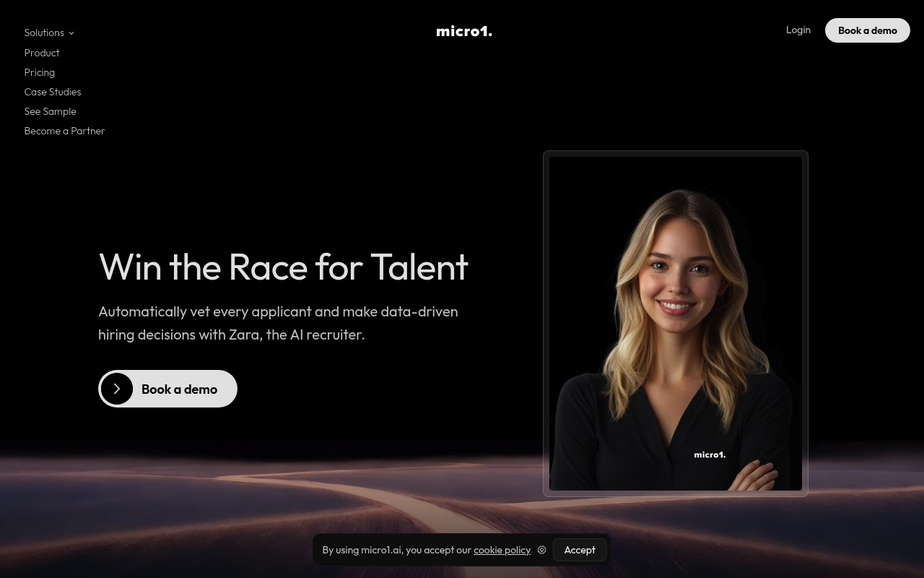Open Case Studies from the navigation
Viewport: 924px width, 578px height.
click(53, 92)
